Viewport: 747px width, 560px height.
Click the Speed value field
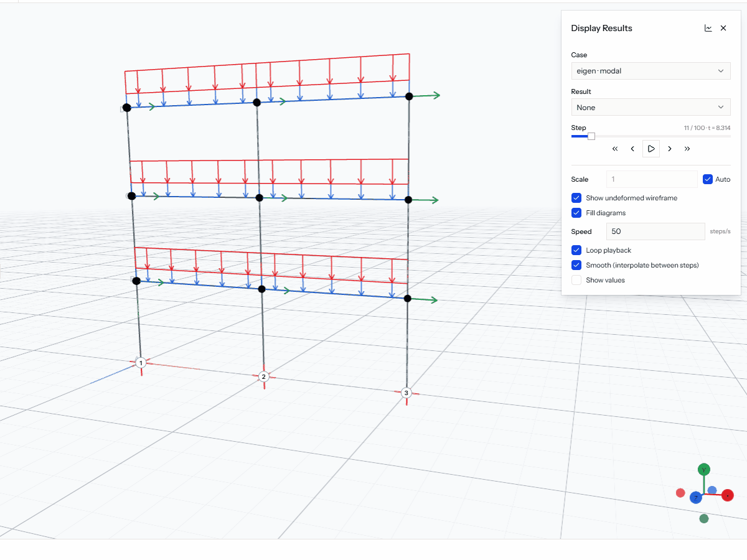(655, 231)
